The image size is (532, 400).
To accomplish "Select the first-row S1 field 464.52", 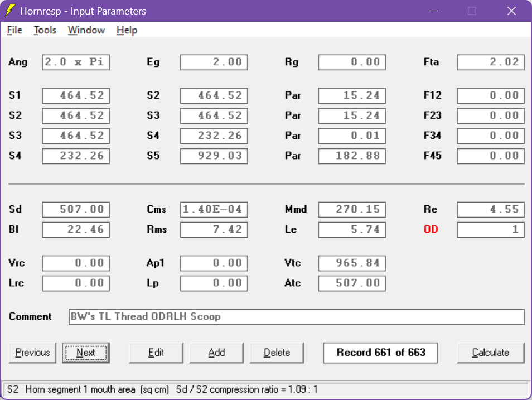I will (76, 96).
